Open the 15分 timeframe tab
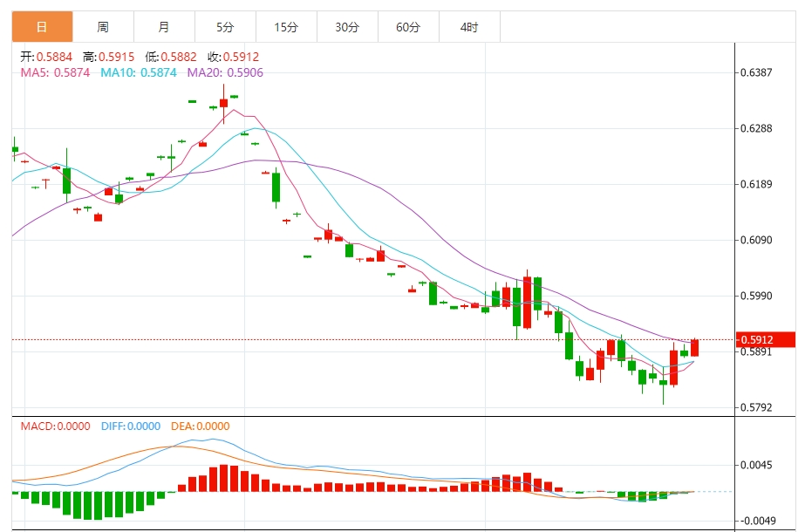Image resolution: width=805 pixels, height=532 pixels. point(286,27)
